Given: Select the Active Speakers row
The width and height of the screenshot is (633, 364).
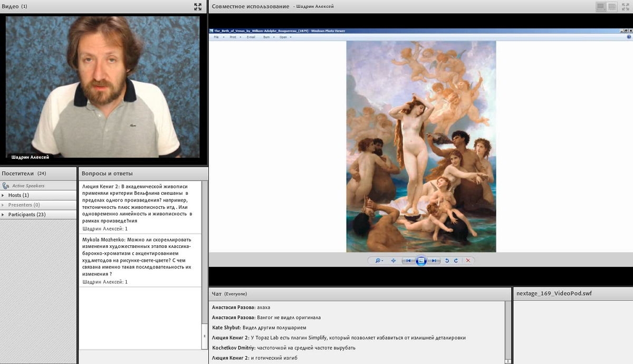Looking at the screenshot, I should click(39, 186).
